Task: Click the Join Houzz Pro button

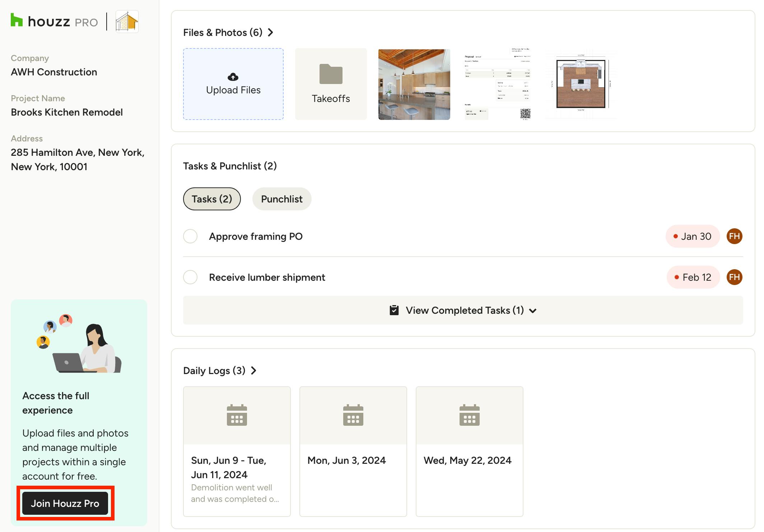Action: (65, 503)
